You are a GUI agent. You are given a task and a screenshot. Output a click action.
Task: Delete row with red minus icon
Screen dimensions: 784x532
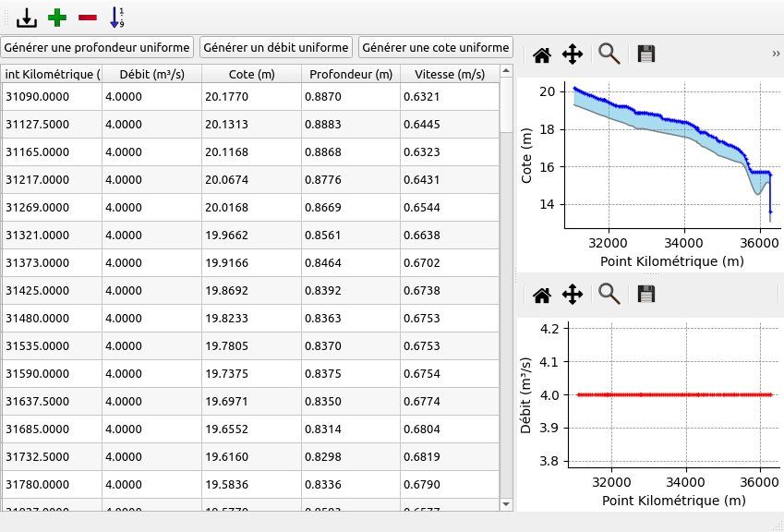point(88,17)
